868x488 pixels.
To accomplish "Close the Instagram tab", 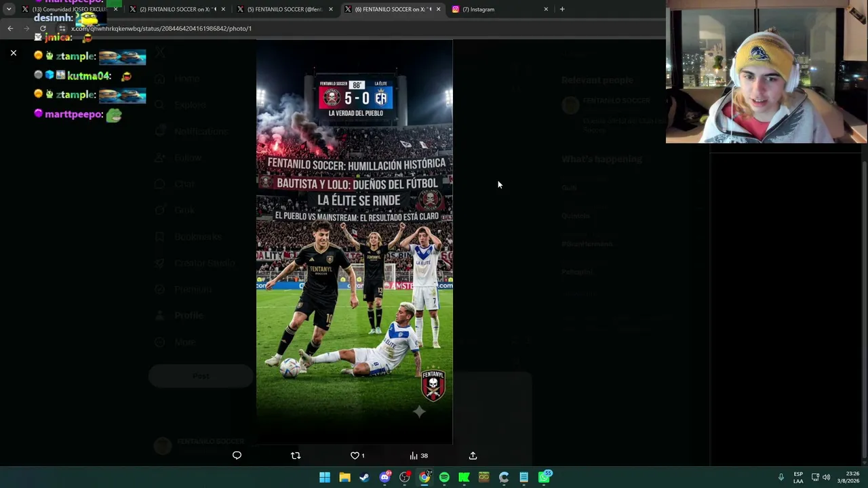I will 546,9.
